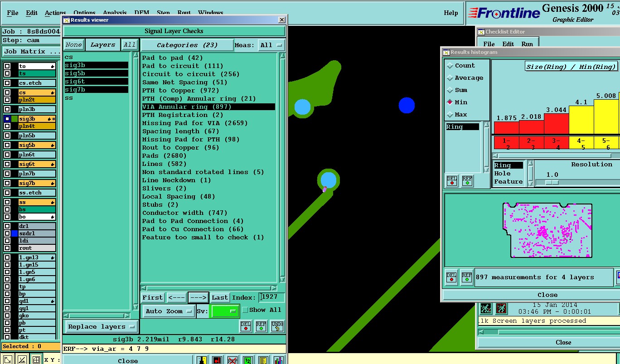Click REF icon under histogram Ring list

coord(467,181)
